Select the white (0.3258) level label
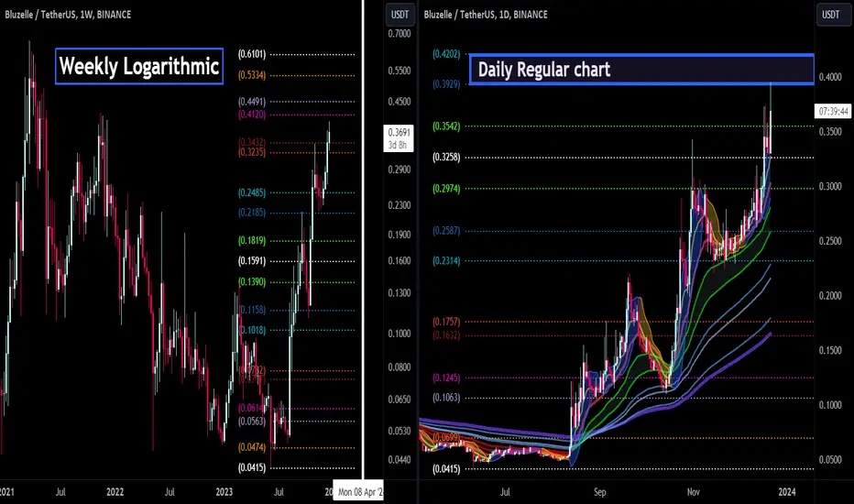This screenshot has width=854, height=504. point(446,157)
